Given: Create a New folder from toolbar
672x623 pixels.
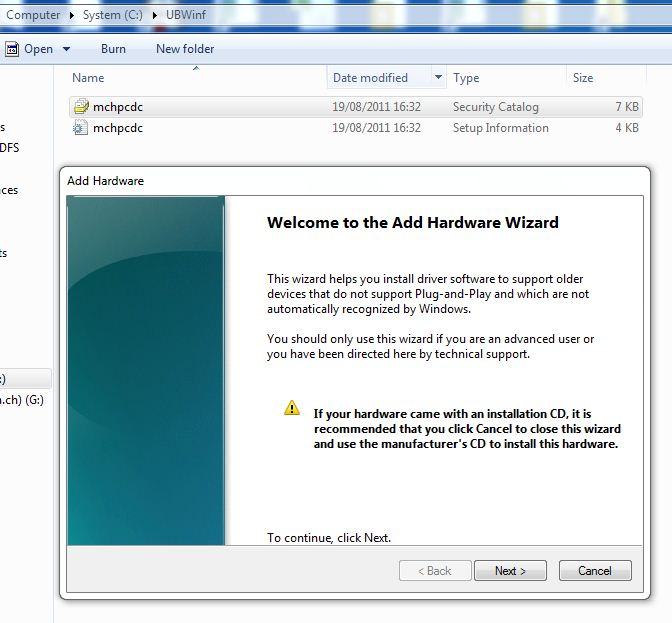Looking at the screenshot, I should tap(185, 49).
